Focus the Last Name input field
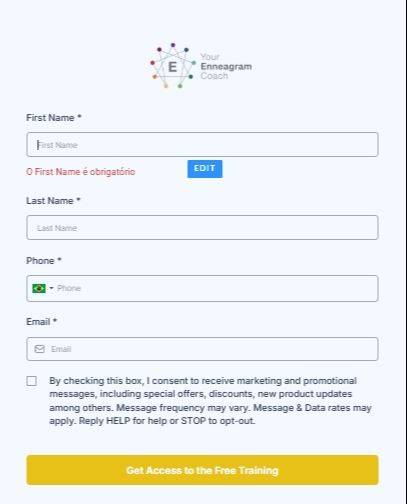Screen dimensions: 407x504 pyautogui.click(x=202, y=228)
